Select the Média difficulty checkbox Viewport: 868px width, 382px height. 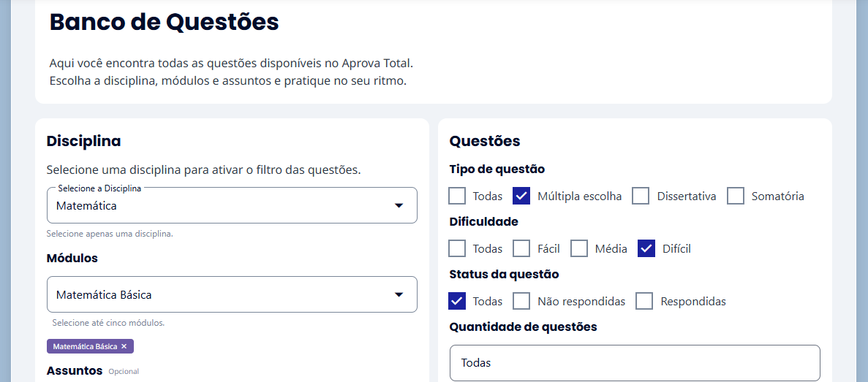pyautogui.click(x=579, y=249)
